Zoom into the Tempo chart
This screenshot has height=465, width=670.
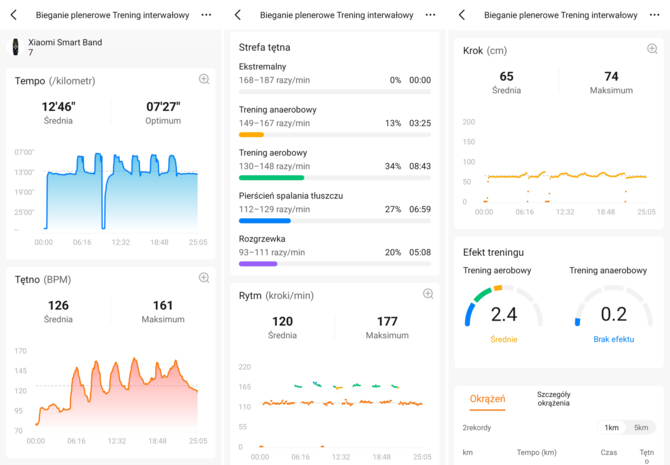pyautogui.click(x=204, y=79)
